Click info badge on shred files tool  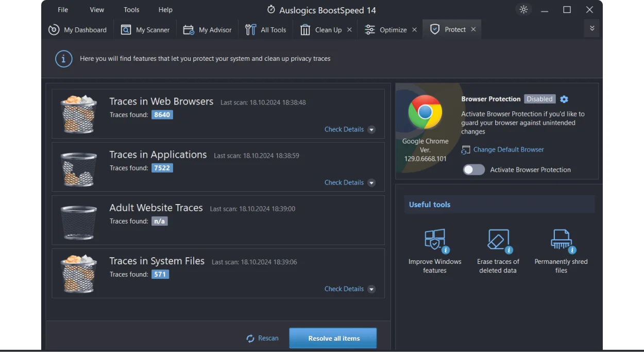pyautogui.click(x=572, y=250)
